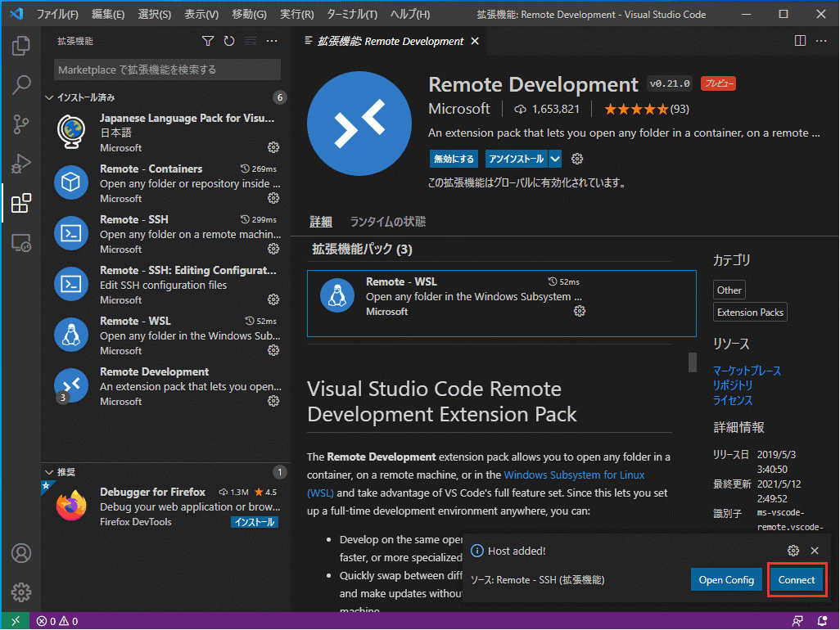Open the リポジトリ link
Viewport: 840px width, 630px height.
732,385
